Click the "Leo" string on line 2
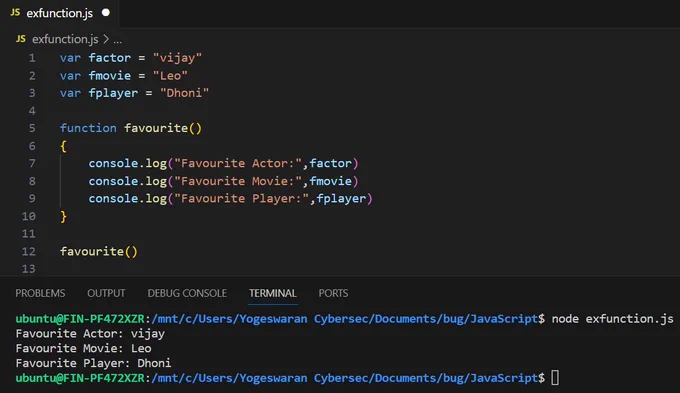 [x=170, y=76]
